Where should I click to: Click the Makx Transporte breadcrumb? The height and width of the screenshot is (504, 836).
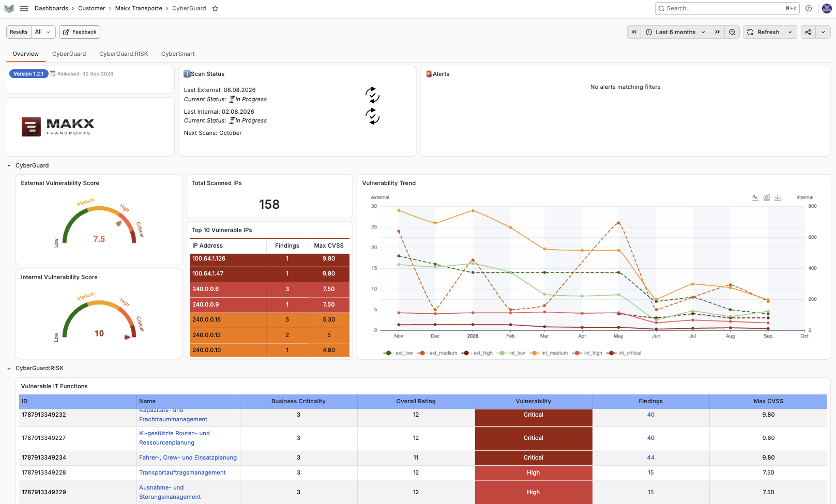click(139, 8)
